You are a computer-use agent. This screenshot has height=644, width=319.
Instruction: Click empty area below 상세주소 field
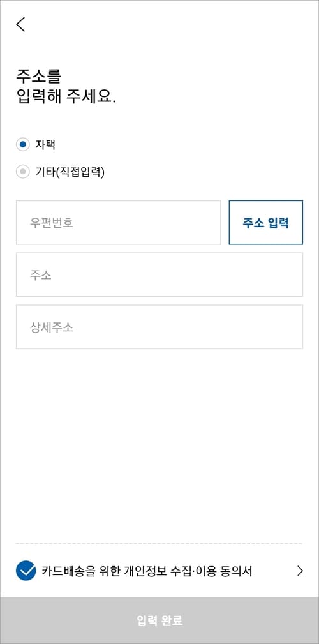(159, 444)
